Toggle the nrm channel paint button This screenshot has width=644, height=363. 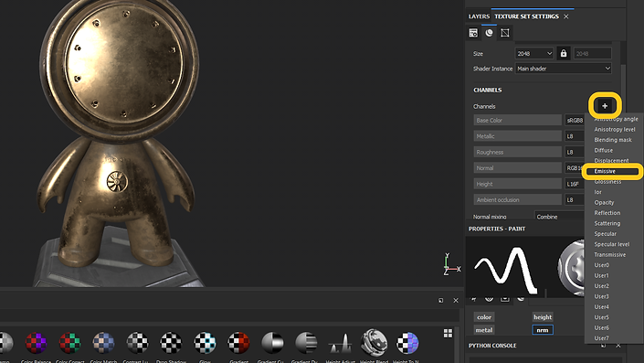click(543, 330)
